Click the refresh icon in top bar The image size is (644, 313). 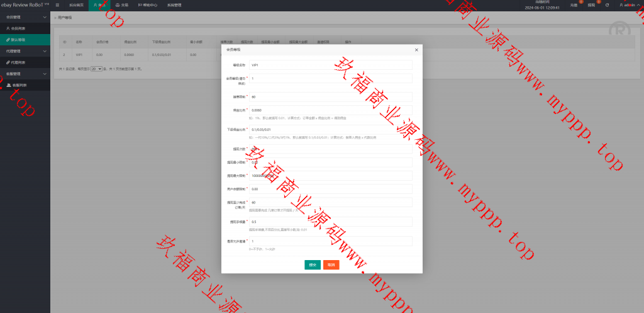[607, 5]
